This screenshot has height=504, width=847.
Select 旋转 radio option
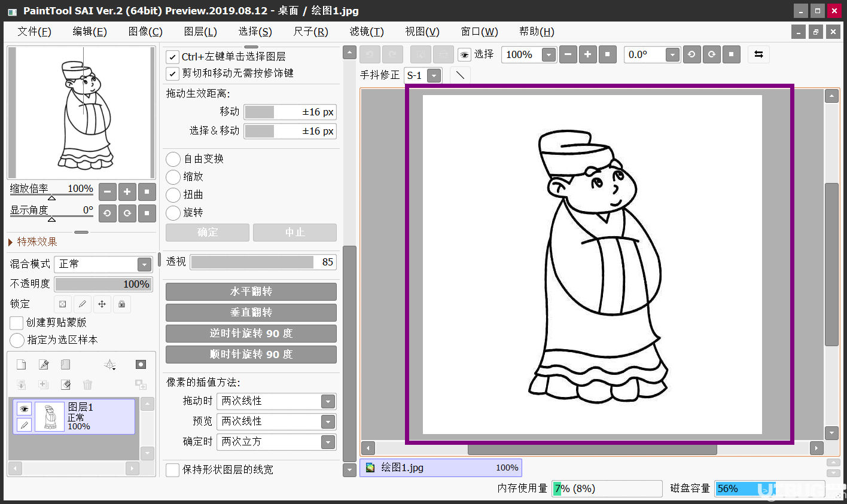[x=173, y=213]
